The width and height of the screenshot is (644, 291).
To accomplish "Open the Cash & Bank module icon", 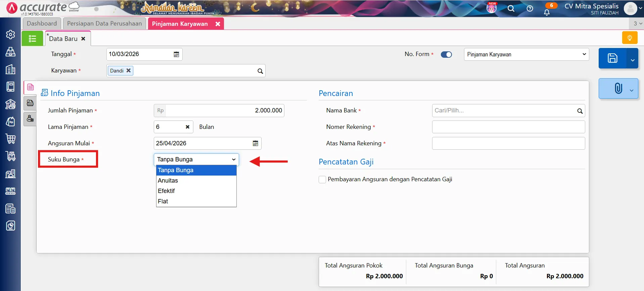I will coord(10,104).
